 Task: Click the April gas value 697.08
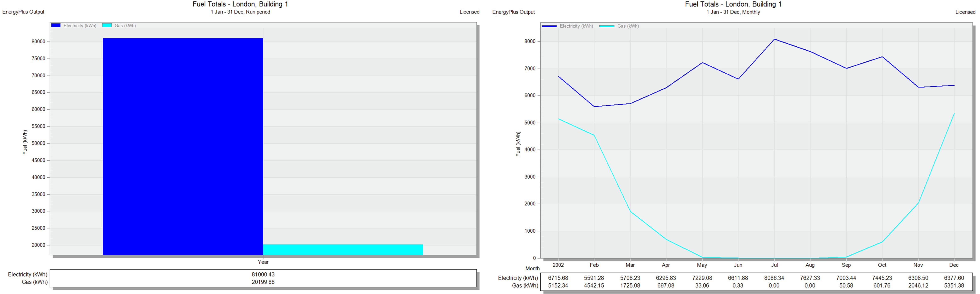tap(666, 286)
